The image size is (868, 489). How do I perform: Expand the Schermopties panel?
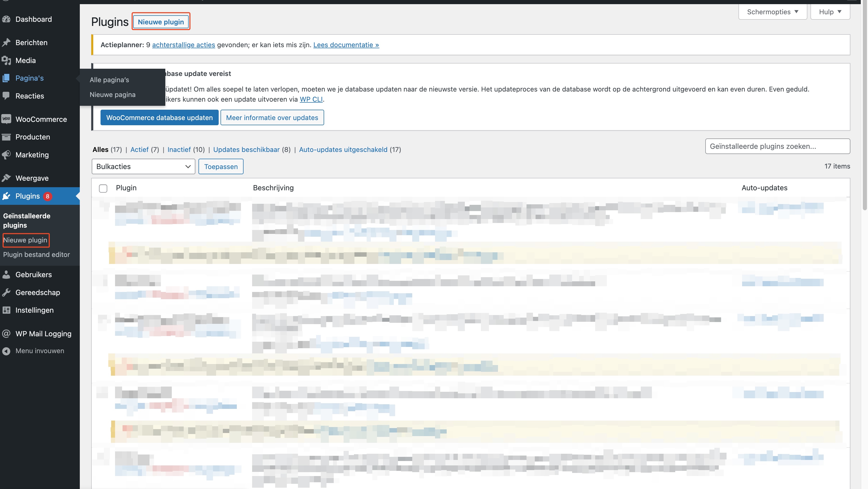[772, 12]
